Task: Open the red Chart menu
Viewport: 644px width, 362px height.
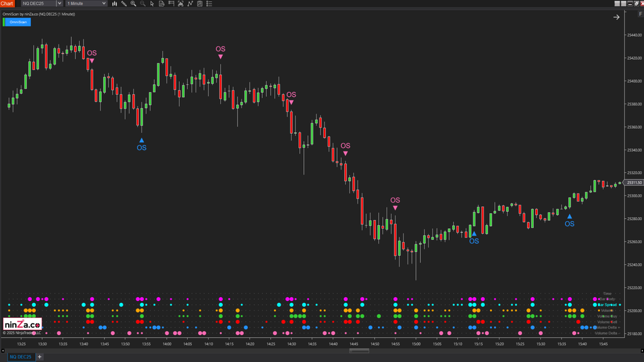Action: point(7,3)
